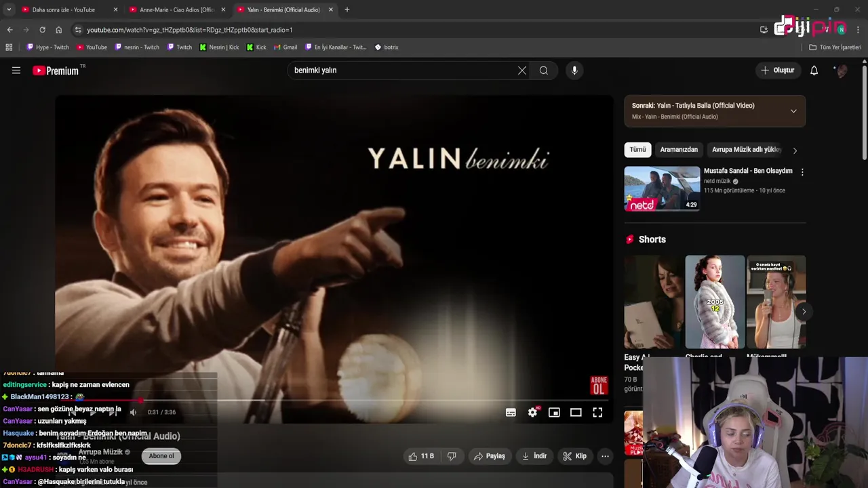Open Hype - Twitch bookmark
The width and height of the screenshot is (868, 488).
(x=47, y=47)
